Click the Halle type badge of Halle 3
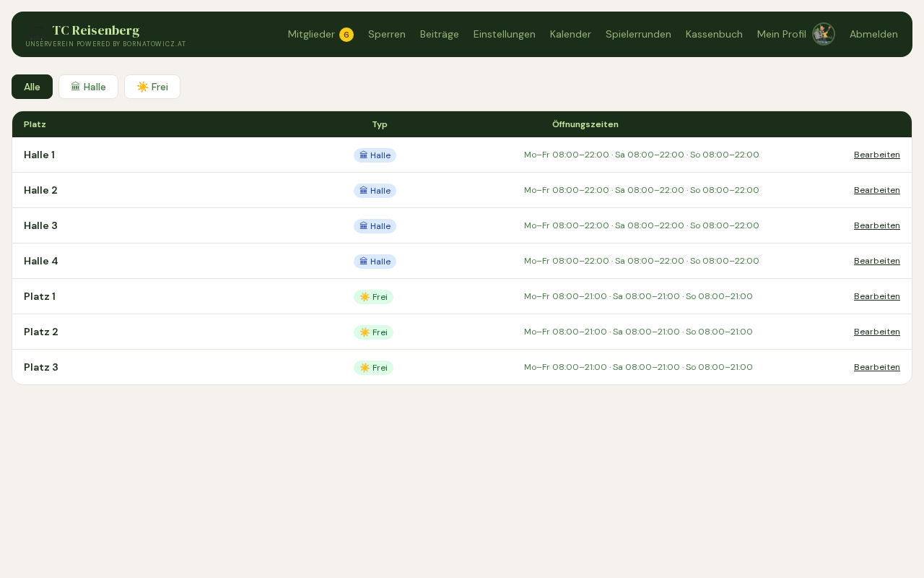Screen dimensions: 924x578 (375, 226)
